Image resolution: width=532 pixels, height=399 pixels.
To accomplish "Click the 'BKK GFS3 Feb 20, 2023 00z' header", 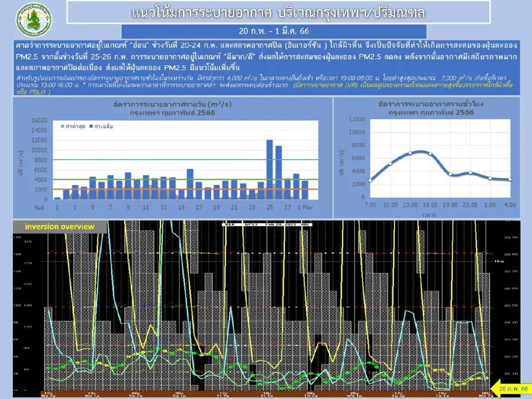I will (x=266, y=224).
